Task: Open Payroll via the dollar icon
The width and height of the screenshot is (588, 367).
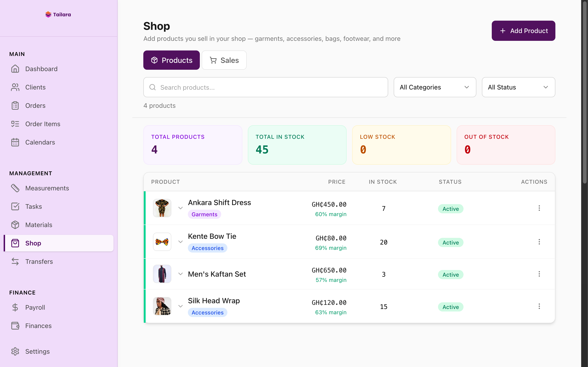Action: click(15, 307)
